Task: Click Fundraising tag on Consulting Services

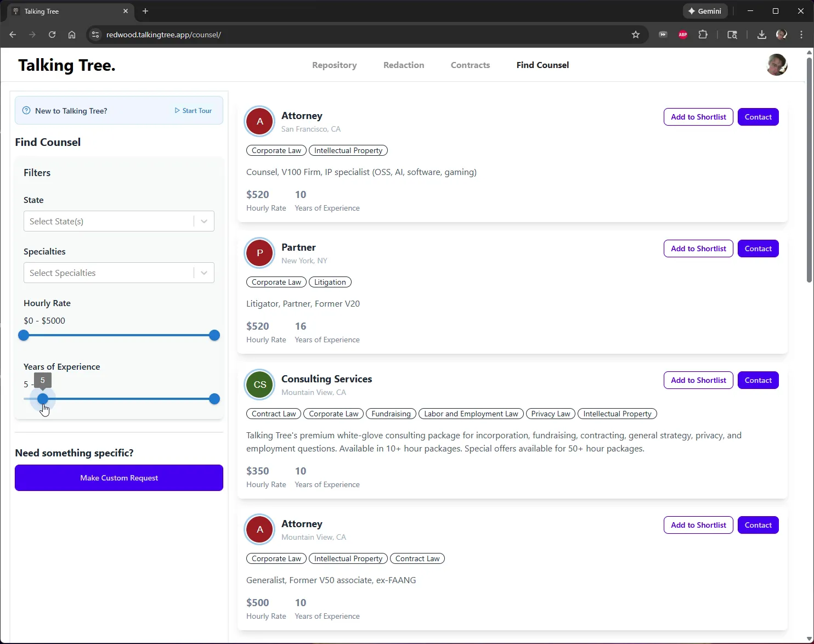Action: tap(391, 414)
